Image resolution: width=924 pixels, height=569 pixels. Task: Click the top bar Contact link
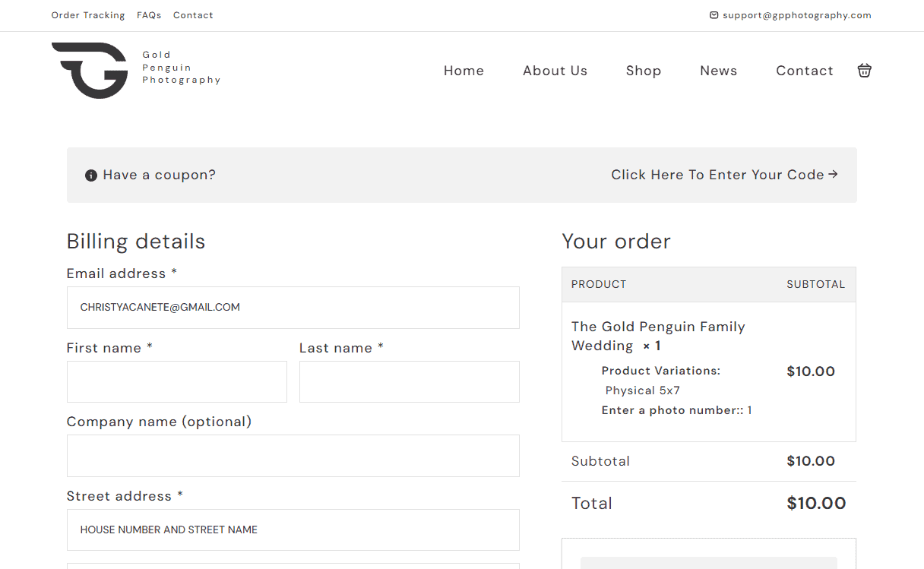point(193,15)
